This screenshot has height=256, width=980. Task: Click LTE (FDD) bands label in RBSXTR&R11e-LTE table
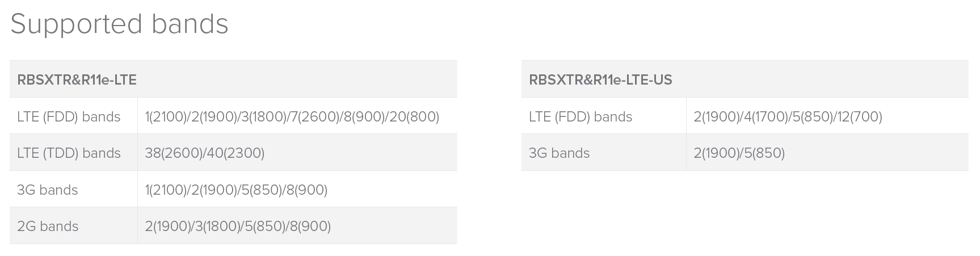pos(69,117)
